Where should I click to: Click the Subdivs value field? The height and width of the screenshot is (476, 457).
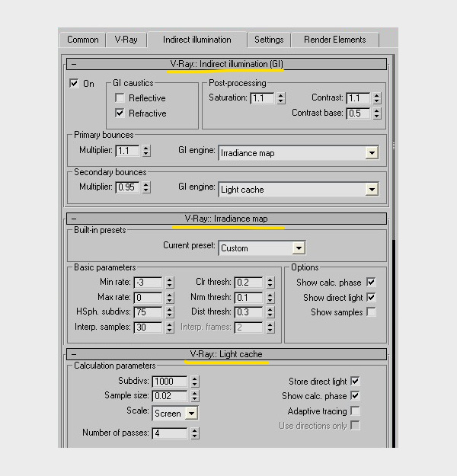(x=169, y=382)
